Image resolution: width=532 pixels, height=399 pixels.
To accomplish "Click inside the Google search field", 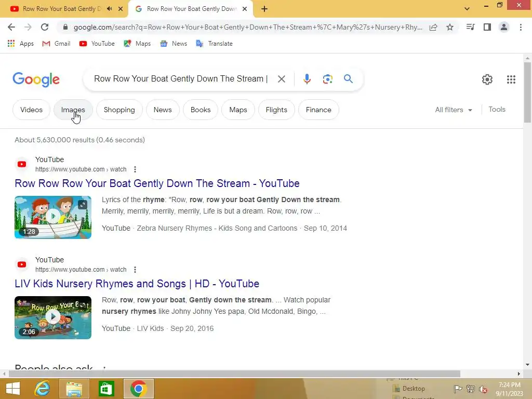I will tap(181, 79).
